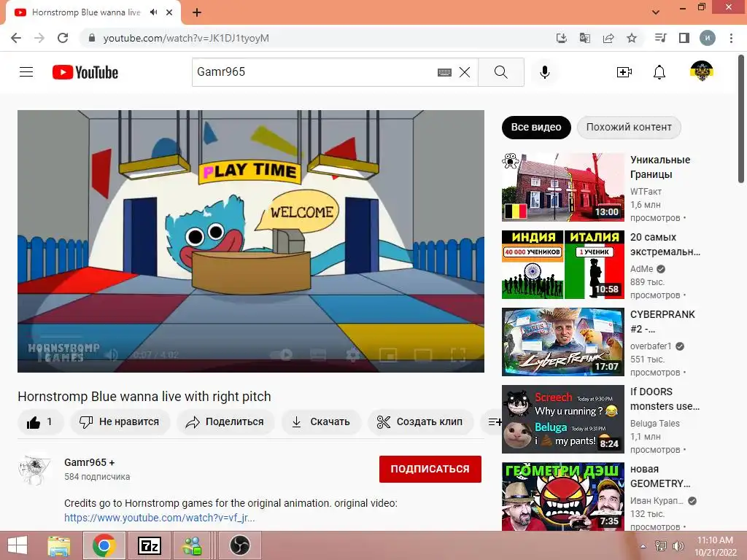Open 7-Zip from taskbar
This screenshot has height=560, width=747.
point(149,545)
